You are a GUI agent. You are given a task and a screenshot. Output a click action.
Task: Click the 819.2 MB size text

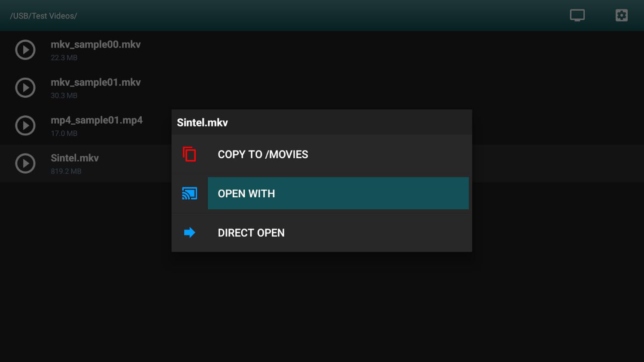pos(66,171)
